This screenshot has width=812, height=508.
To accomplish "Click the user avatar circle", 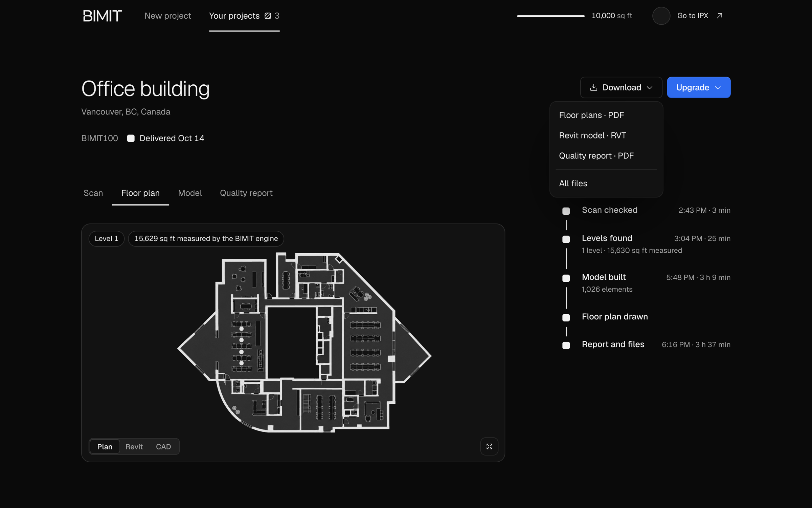I will [661, 16].
